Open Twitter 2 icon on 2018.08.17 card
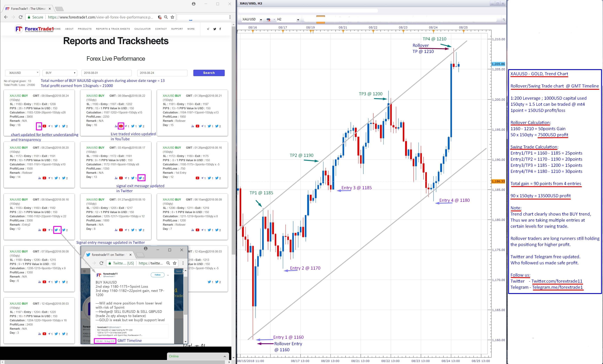Image resolution: width=603 pixels, height=364 pixels. click(x=142, y=178)
